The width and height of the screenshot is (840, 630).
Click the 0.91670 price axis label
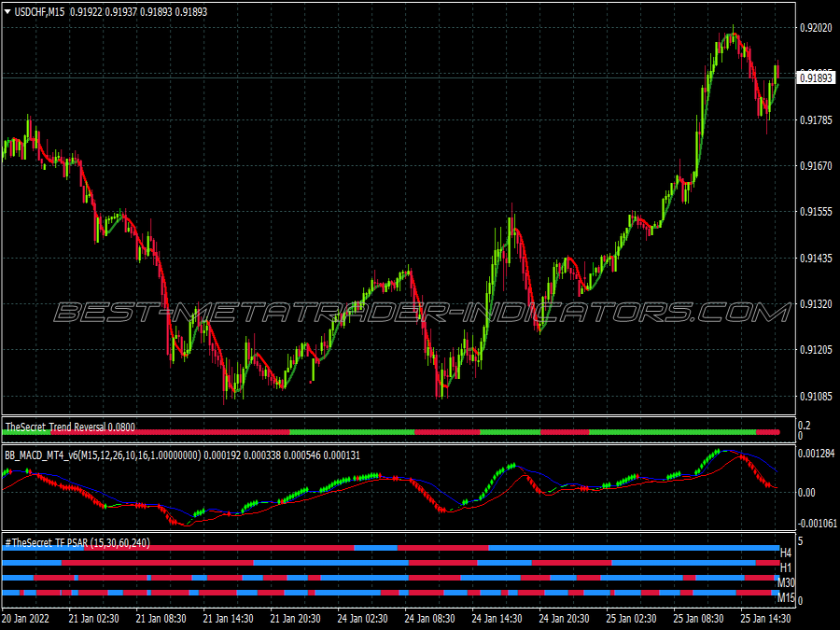pyautogui.click(x=816, y=166)
